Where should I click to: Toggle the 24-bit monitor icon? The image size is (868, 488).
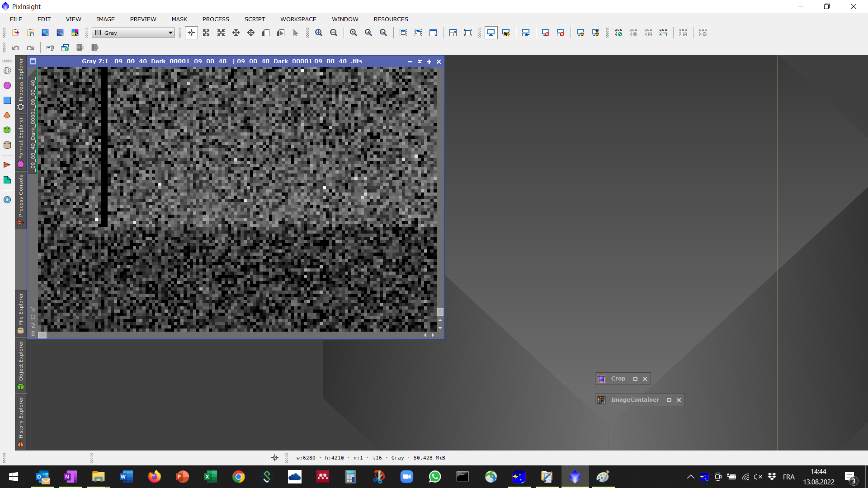506,33
